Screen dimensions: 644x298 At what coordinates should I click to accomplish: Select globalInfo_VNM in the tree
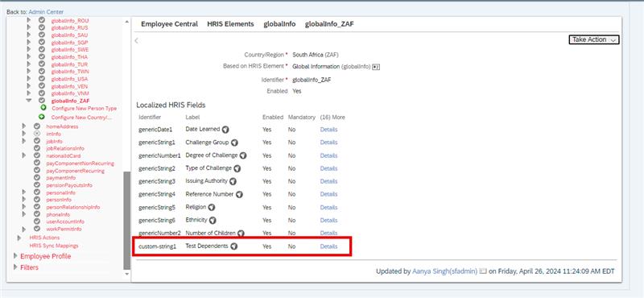click(69, 93)
